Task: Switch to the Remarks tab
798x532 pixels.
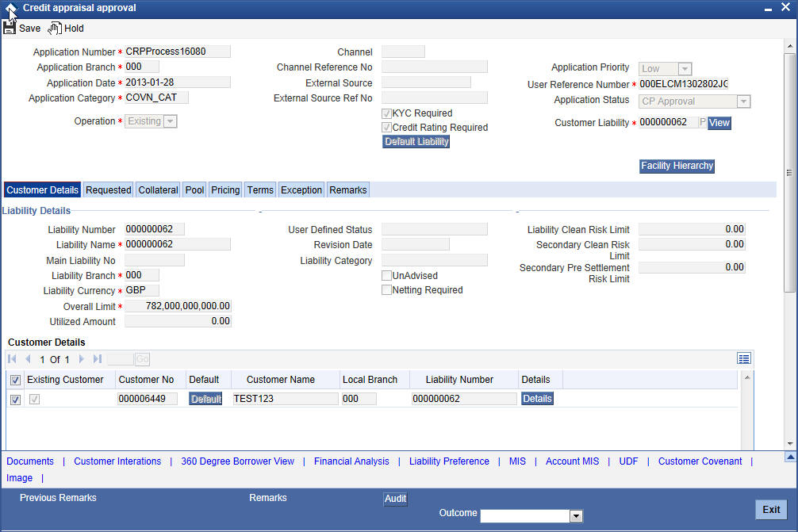Action: tap(348, 190)
